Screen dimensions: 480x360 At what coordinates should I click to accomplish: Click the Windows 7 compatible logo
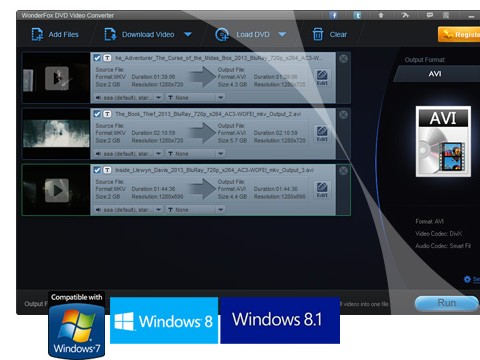(x=77, y=326)
